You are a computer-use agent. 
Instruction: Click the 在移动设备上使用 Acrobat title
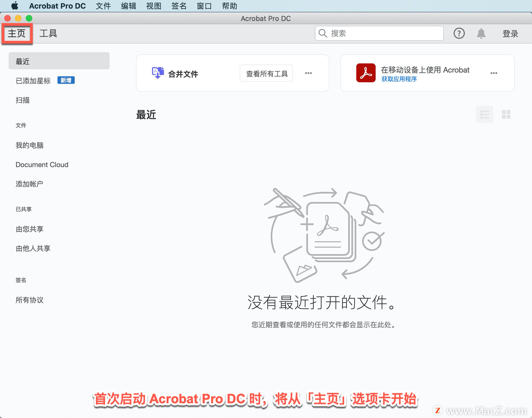tap(425, 70)
